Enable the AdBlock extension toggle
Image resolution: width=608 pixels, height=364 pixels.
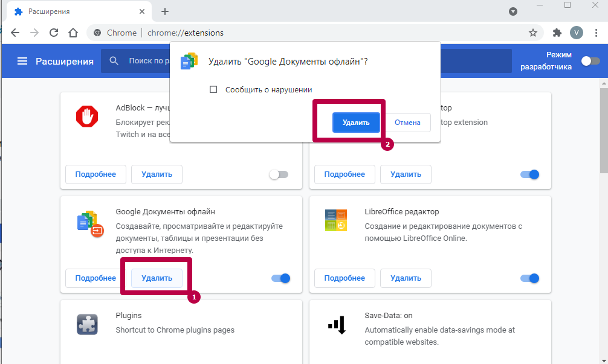coord(279,174)
